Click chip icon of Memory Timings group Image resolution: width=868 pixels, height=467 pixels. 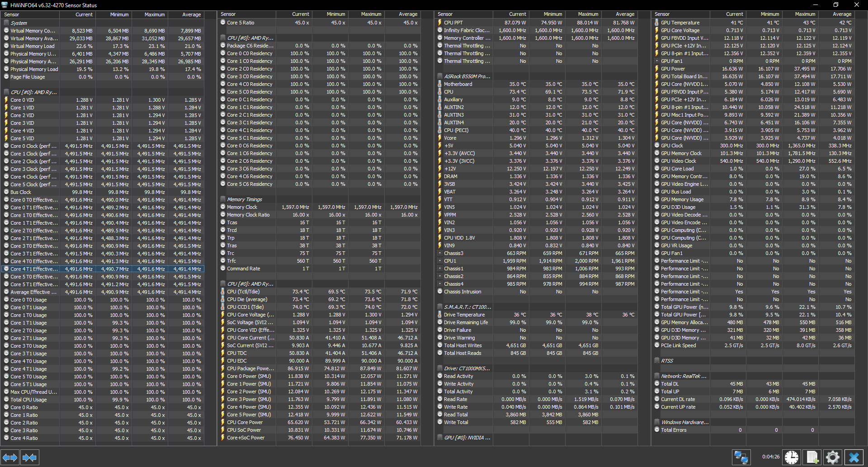(x=223, y=199)
